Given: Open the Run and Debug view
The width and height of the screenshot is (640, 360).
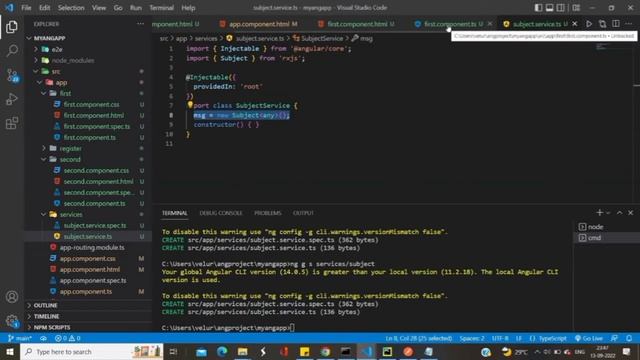Looking at the screenshot, I should (12, 99).
